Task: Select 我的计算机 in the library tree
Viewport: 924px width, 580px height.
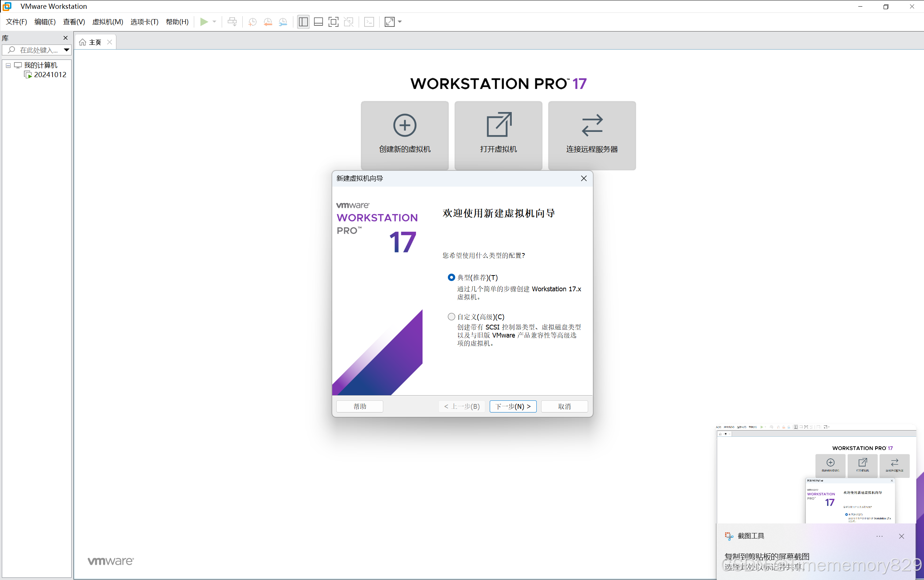Action: coord(41,65)
